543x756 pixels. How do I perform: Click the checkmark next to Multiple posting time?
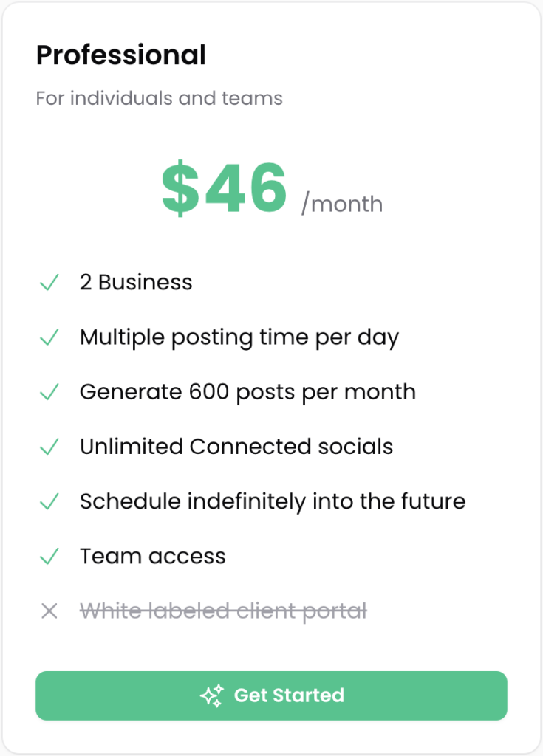49,337
